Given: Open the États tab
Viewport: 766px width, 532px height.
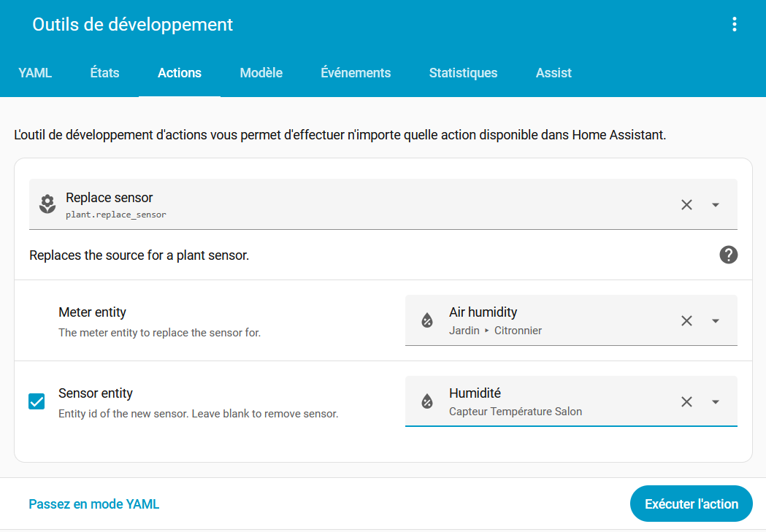Looking at the screenshot, I should click(x=104, y=73).
